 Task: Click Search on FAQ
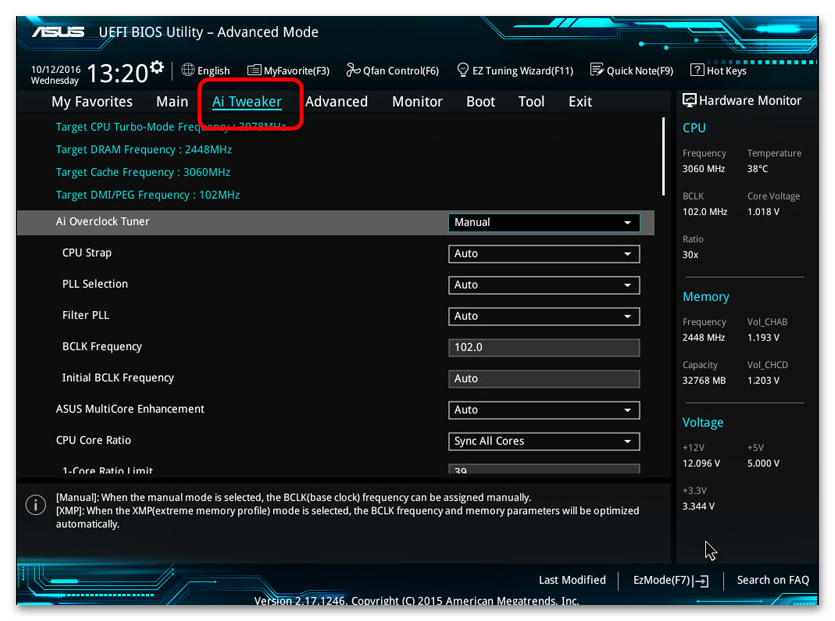773,580
